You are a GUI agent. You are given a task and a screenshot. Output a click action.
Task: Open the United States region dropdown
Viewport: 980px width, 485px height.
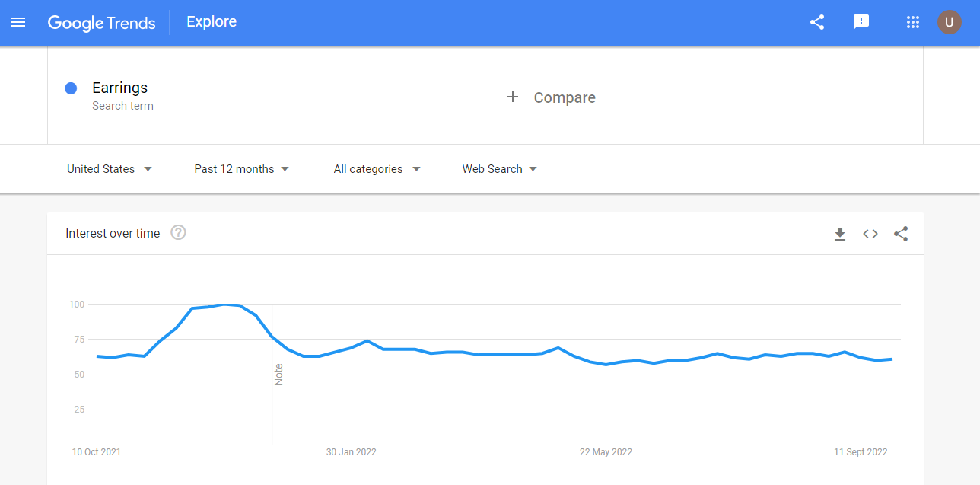tap(110, 169)
